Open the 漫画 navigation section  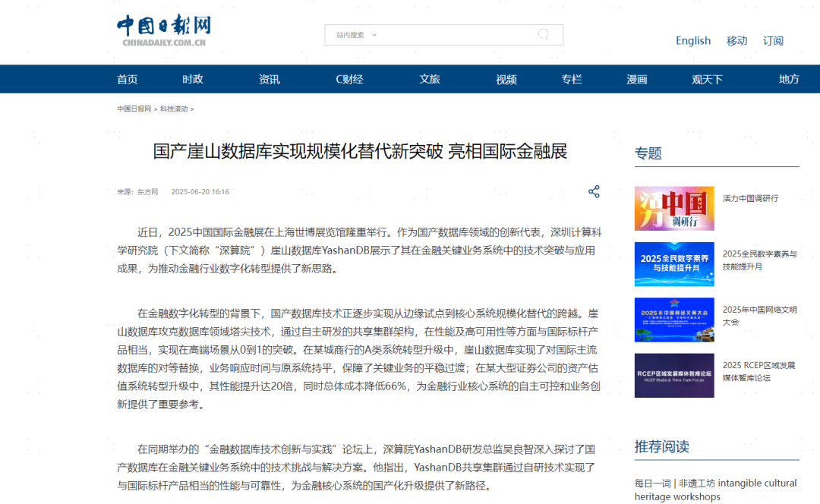coord(637,80)
